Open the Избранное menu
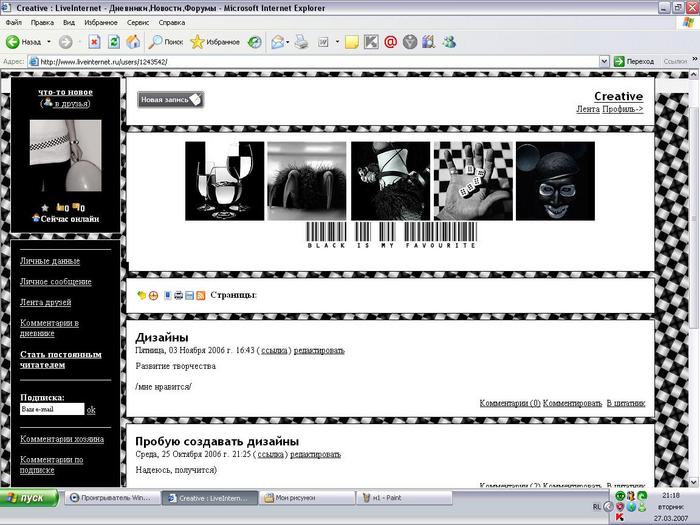Viewport: 700px width, 525px height. coord(101,22)
